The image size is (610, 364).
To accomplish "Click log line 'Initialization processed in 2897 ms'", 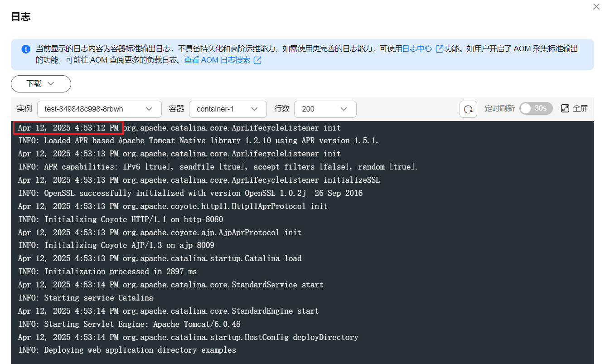I will [x=107, y=272].
